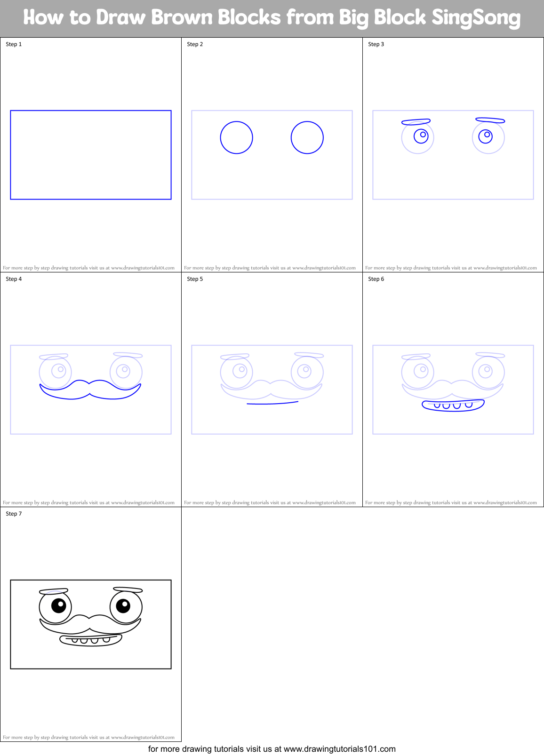
Task: Click the title 'How to Draw Brown Blocks from Big Block SingSong'
Action: (272, 18)
